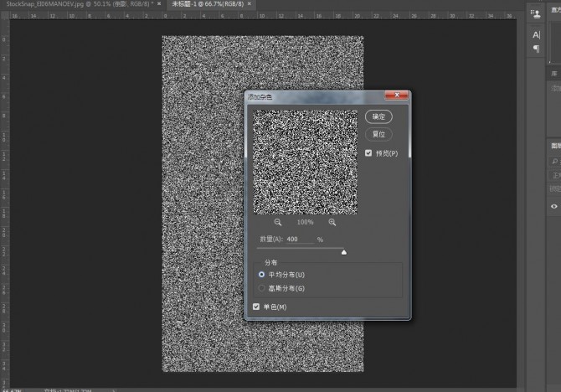This screenshot has height=392, width=561.
Task: Open the clone source stamp panel icon
Action: 536,13
